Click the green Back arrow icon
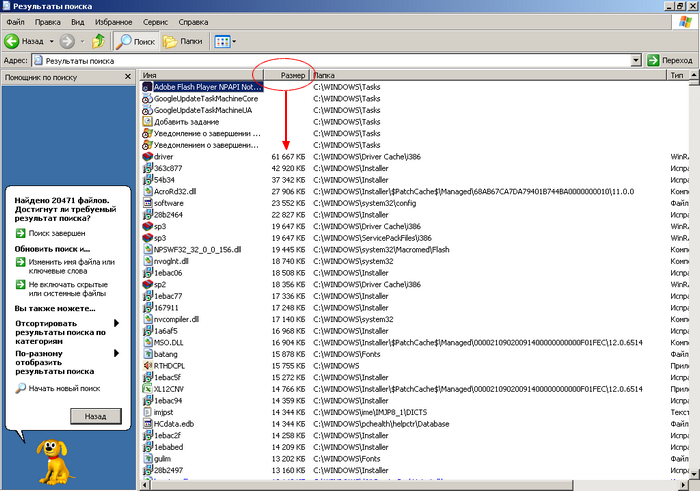The width and height of the screenshot is (700, 491). (13, 41)
